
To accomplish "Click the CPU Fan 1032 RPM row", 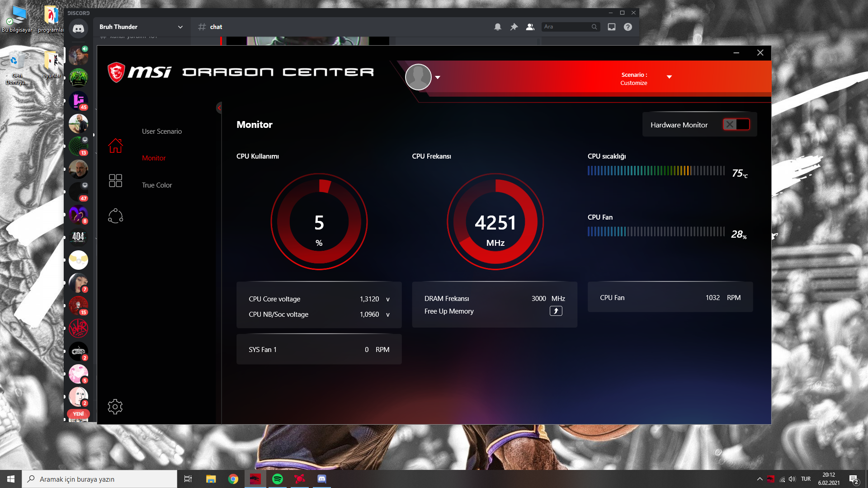I will (x=670, y=298).
